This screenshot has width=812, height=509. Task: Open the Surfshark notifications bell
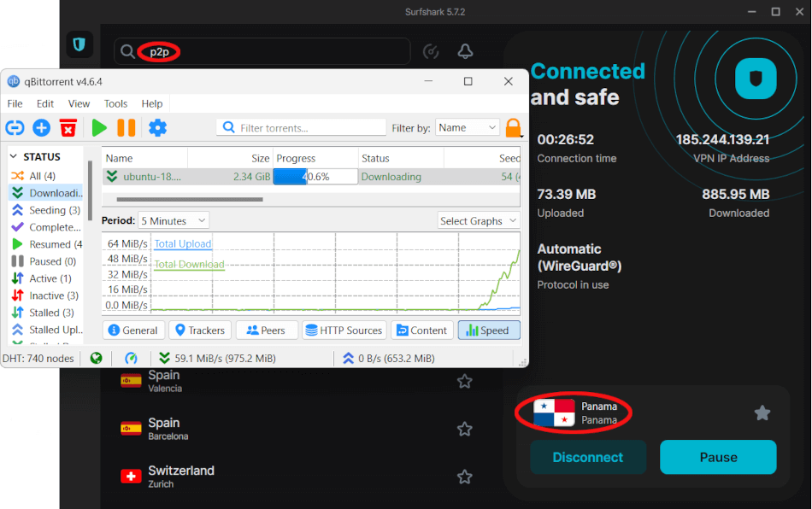(465, 51)
